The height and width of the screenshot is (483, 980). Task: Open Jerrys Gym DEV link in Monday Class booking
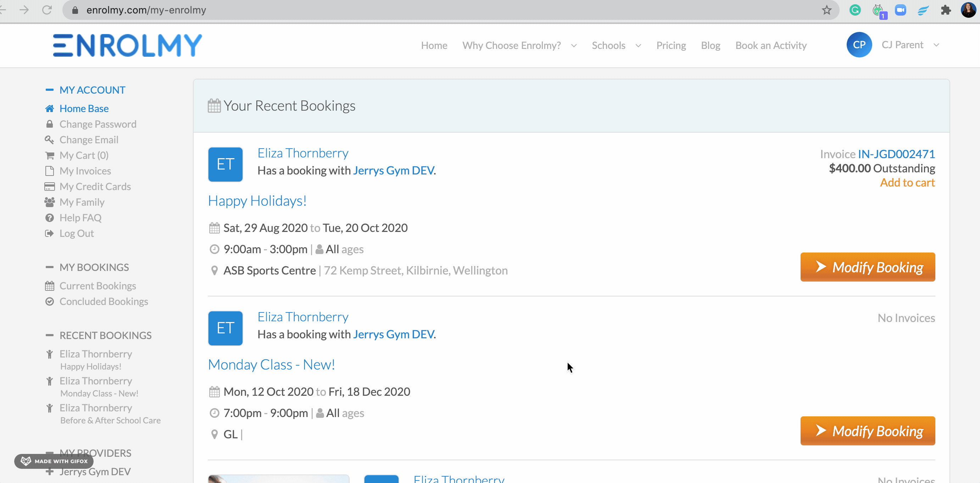(393, 334)
